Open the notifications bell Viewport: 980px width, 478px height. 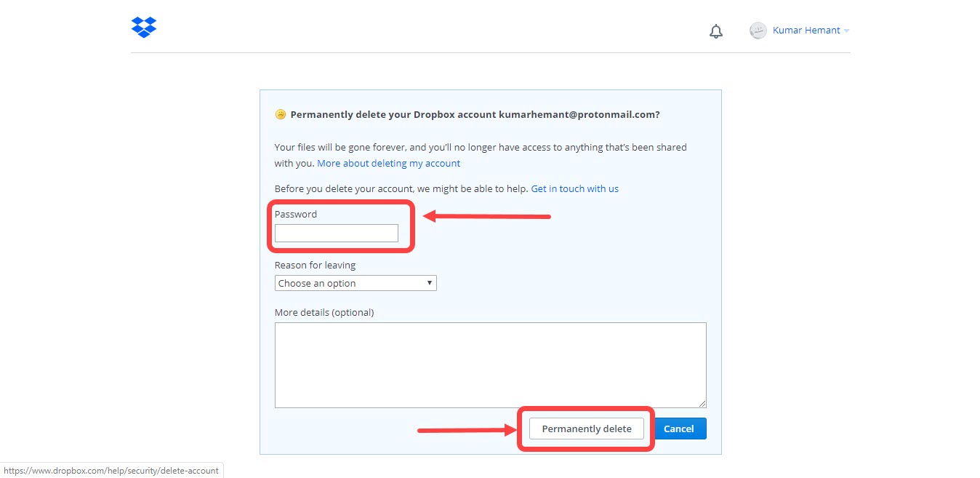[715, 31]
